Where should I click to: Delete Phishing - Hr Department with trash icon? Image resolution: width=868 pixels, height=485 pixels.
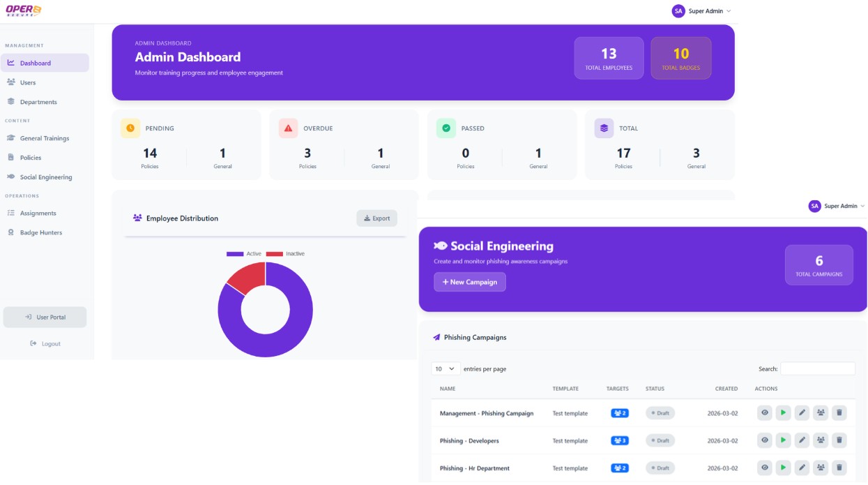point(839,468)
